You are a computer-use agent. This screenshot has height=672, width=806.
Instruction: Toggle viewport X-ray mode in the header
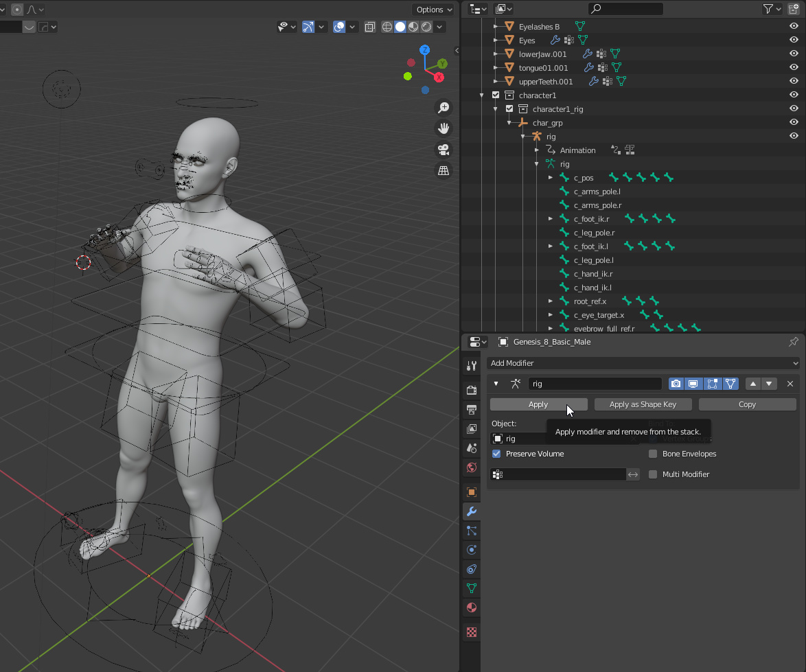pos(369,26)
